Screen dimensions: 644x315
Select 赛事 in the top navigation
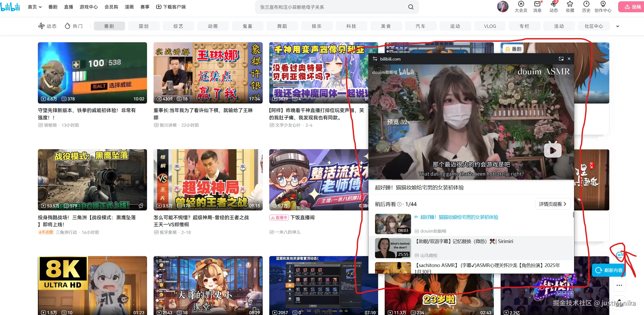[145, 7]
